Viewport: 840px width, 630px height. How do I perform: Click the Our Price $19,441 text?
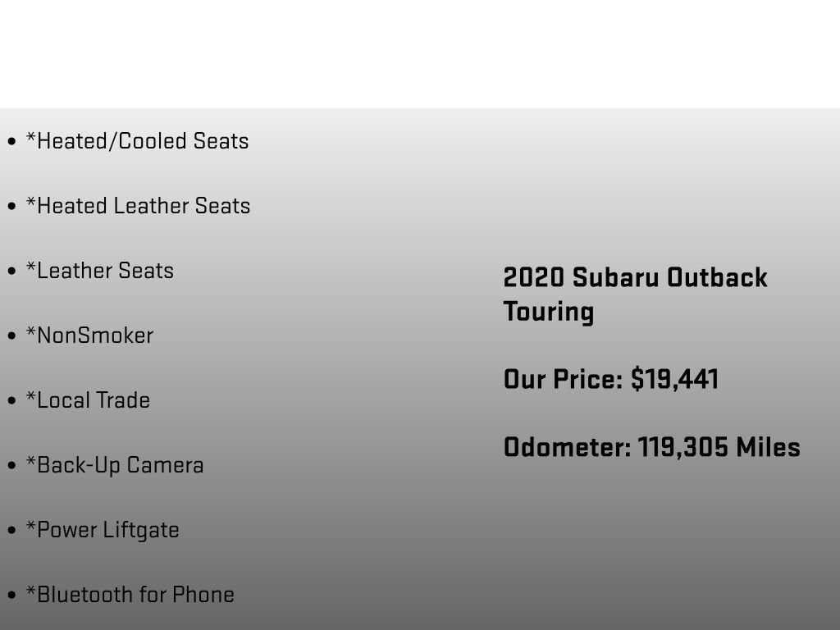pos(611,379)
